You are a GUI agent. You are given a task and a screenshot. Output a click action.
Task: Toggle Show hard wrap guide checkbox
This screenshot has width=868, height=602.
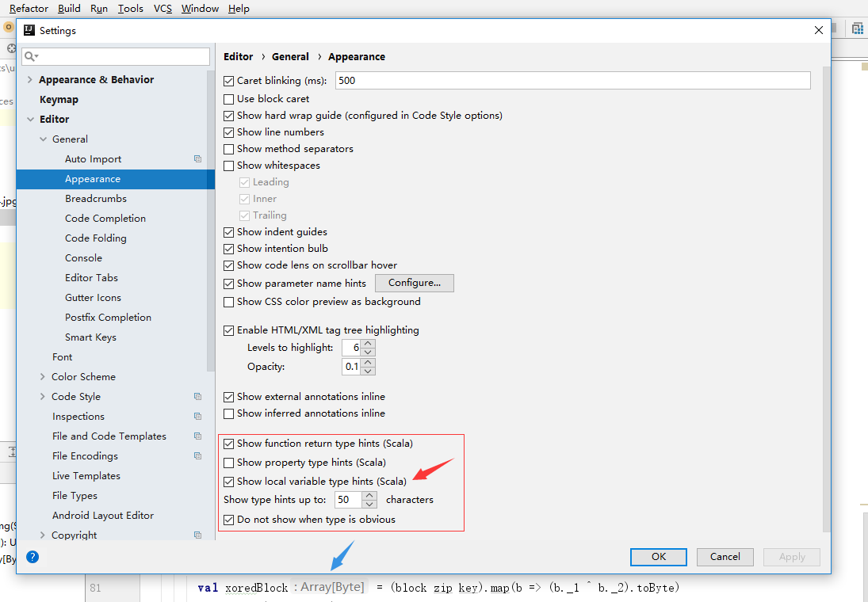point(228,116)
